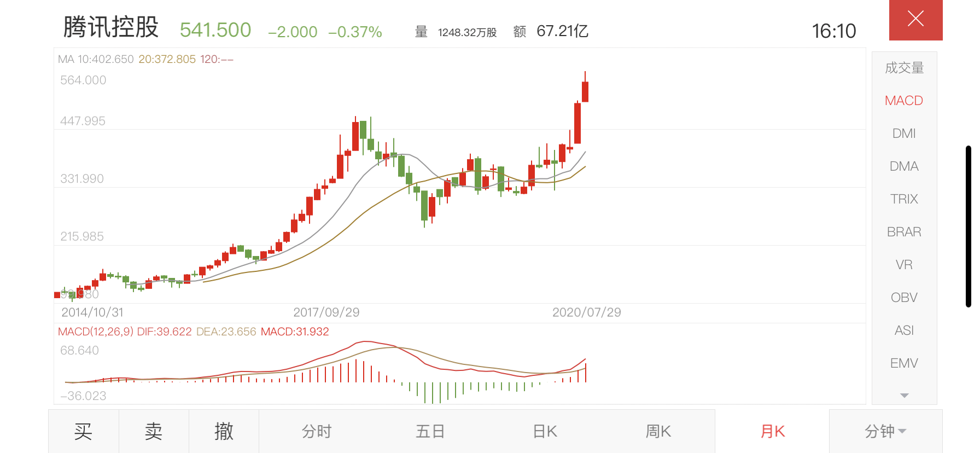Click the DEA:23.656 value

pos(226,332)
